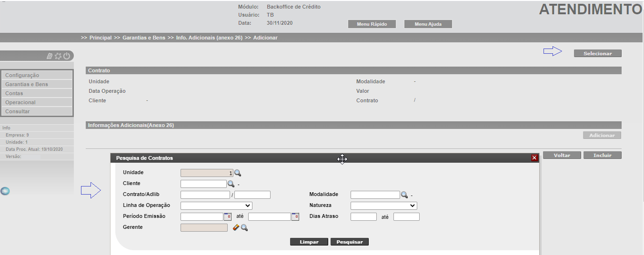This screenshot has height=255, width=644.
Task: Click the Pesquisar button
Action: pos(350,242)
